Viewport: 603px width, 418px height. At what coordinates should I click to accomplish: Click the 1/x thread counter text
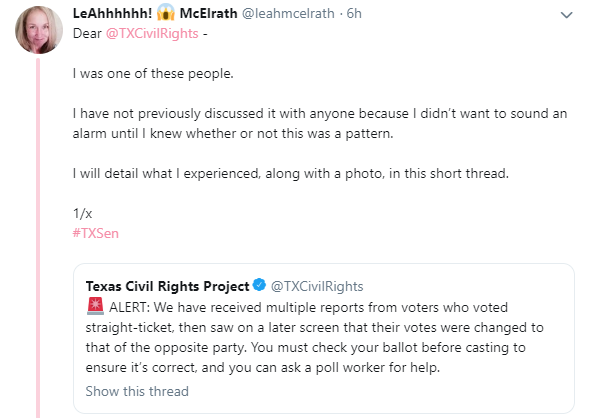point(82,214)
